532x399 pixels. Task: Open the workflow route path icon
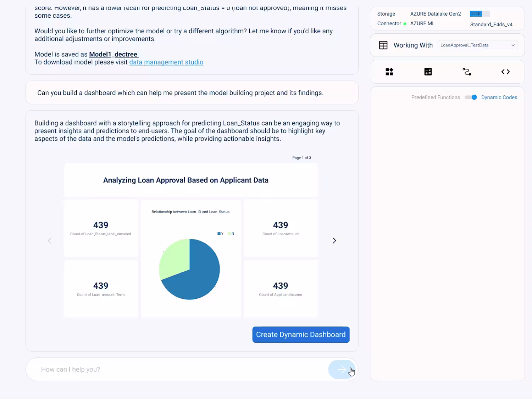(x=467, y=72)
